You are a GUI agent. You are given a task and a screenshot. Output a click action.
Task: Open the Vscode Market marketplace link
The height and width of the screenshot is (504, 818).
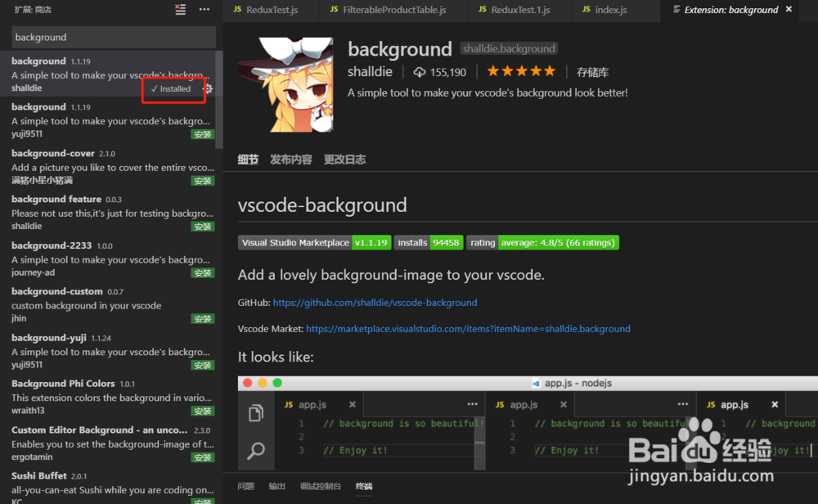tap(468, 329)
